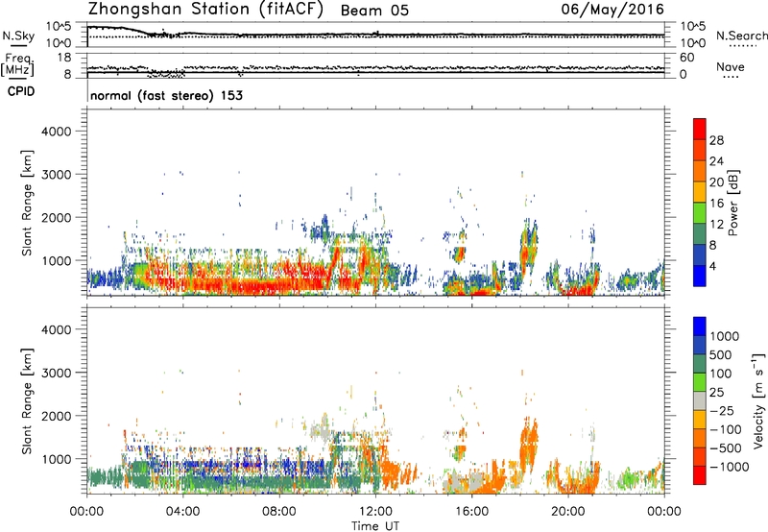768x532 pixels.
Task: Click the 'Velocity [m s-1]' colorbar label
Action: [758, 400]
